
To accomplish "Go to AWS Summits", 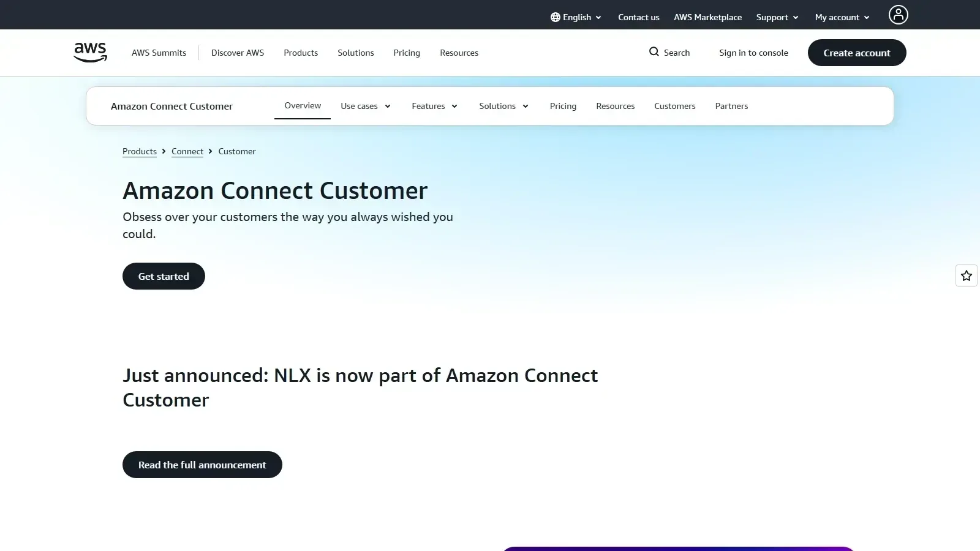I will pos(159,53).
